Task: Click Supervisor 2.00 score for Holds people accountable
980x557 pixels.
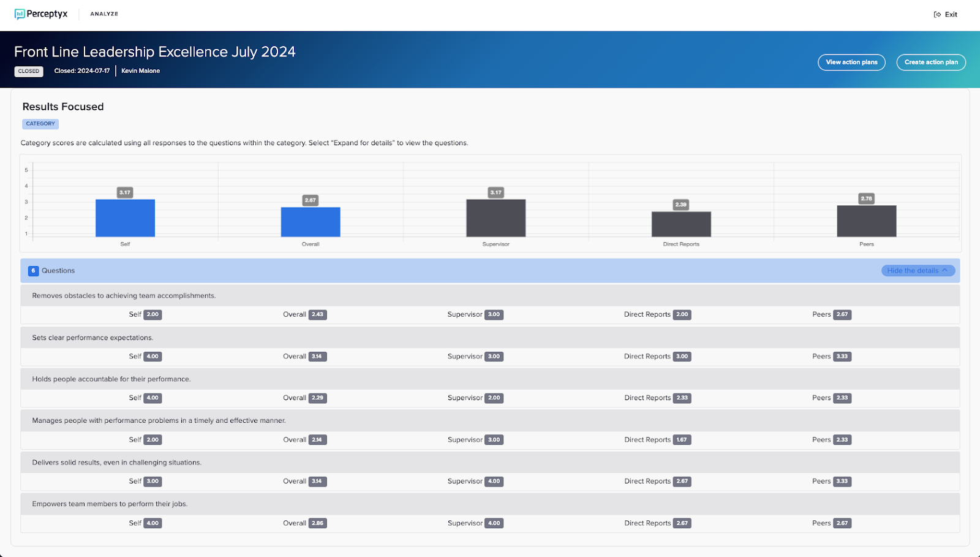Action: (494, 398)
